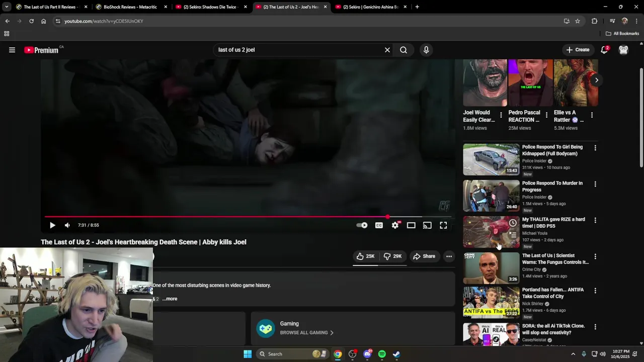This screenshot has height=362, width=644.
Task: Open Chrome extensions puzzle icon
Action: tap(595, 21)
